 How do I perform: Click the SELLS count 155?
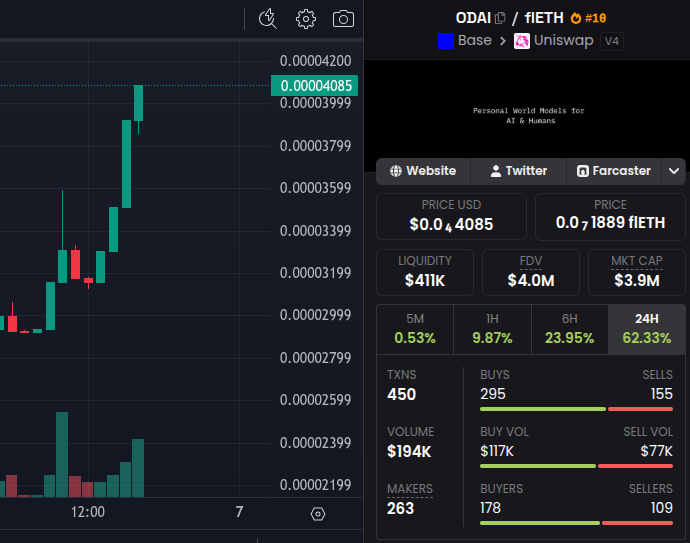pyautogui.click(x=661, y=394)
